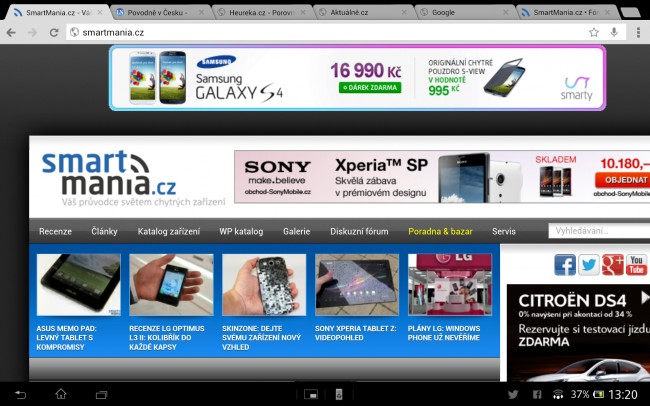650x406 pixels.
Task: Tap the Android back button
Action: tap(20, 394)
